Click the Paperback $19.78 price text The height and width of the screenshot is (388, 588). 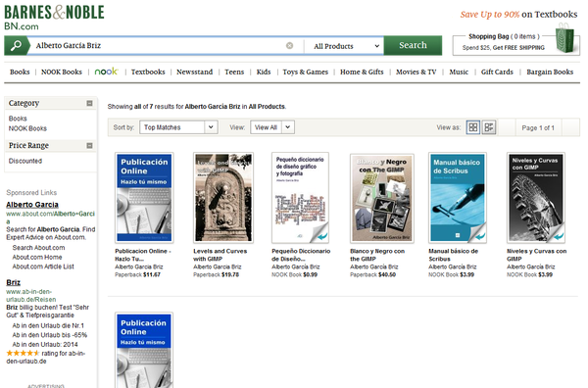216,274
